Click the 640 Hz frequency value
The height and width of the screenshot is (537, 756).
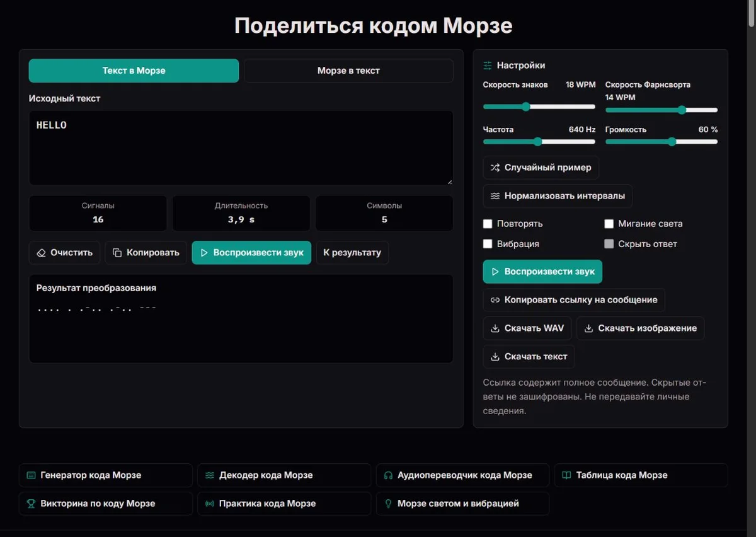pyautogui.click(x=581, y=129)
